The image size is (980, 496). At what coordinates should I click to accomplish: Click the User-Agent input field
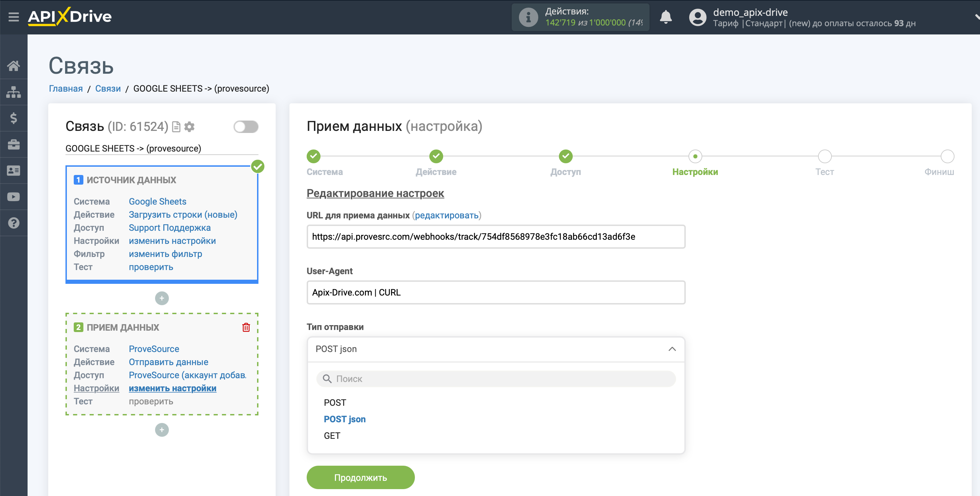pos(496,292)
